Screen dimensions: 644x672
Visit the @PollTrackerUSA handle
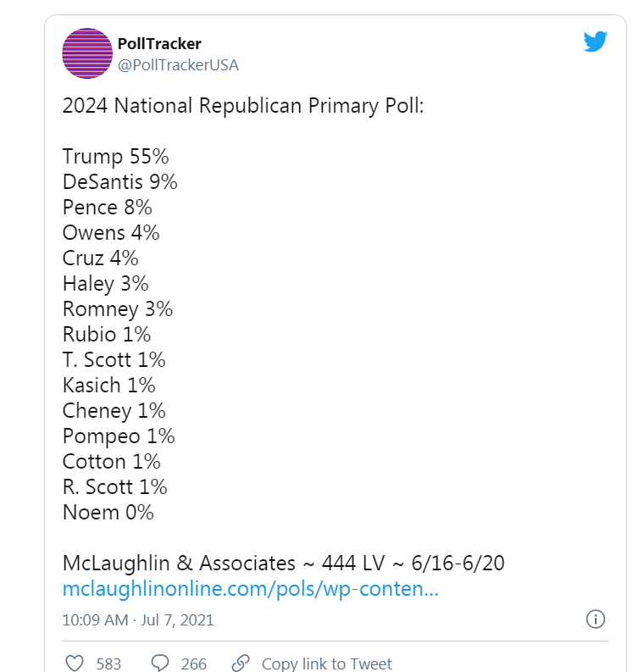tap(178, 65)
